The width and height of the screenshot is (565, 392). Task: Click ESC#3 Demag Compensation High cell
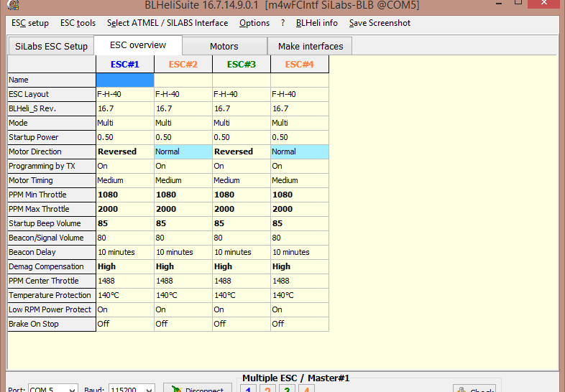(242, 267)
